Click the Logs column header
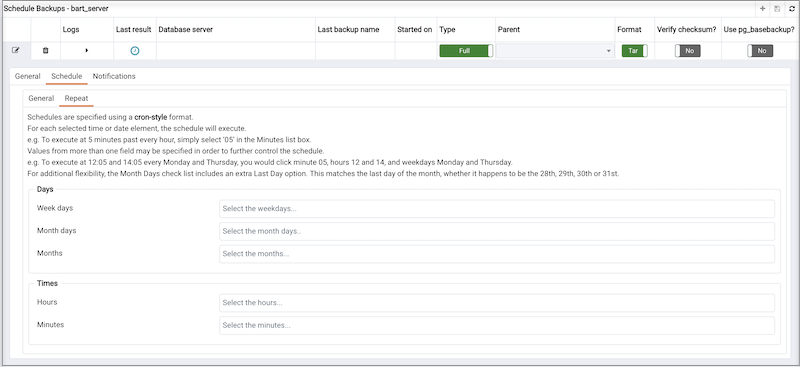 click(71, 30)
